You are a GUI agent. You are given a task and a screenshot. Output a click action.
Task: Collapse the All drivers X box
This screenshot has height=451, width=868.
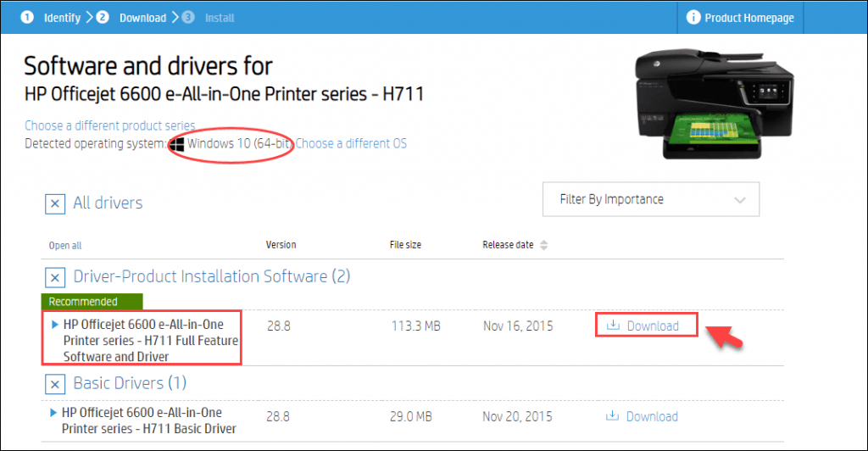pos(55,203)
